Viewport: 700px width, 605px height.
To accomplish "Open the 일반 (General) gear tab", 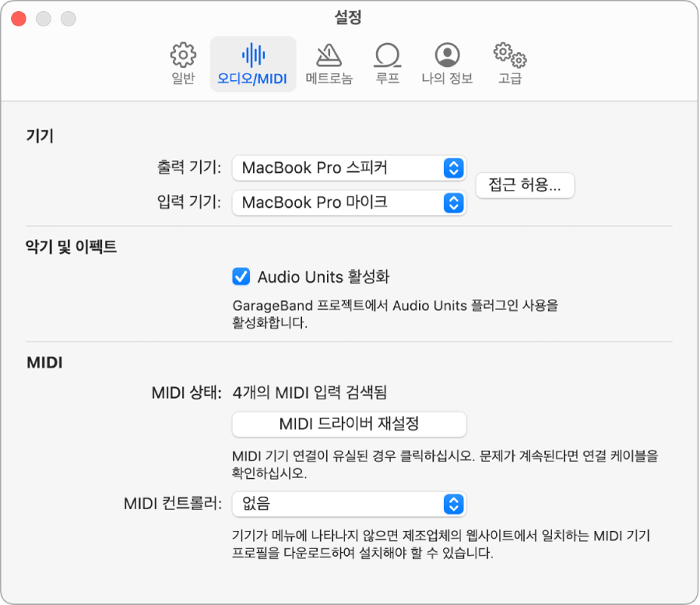I will click(183, 64).
